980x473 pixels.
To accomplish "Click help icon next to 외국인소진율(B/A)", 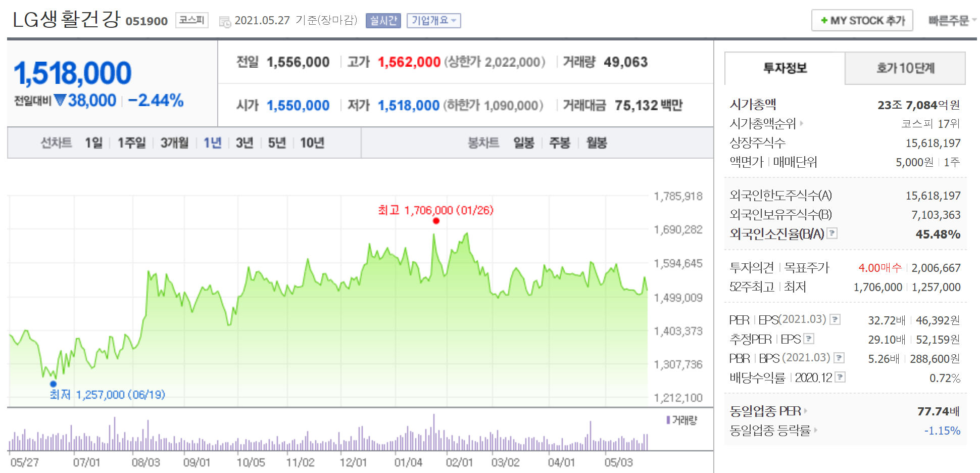I will pos(832,233).
